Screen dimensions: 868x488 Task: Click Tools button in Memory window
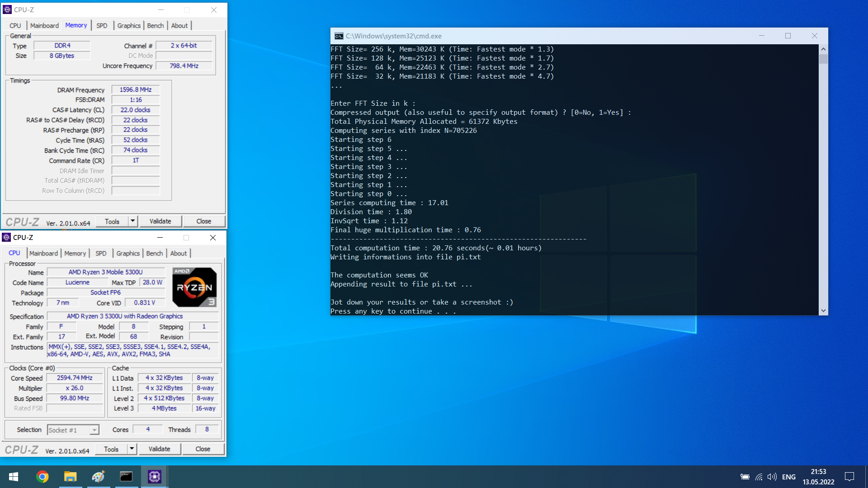point(112,221)
